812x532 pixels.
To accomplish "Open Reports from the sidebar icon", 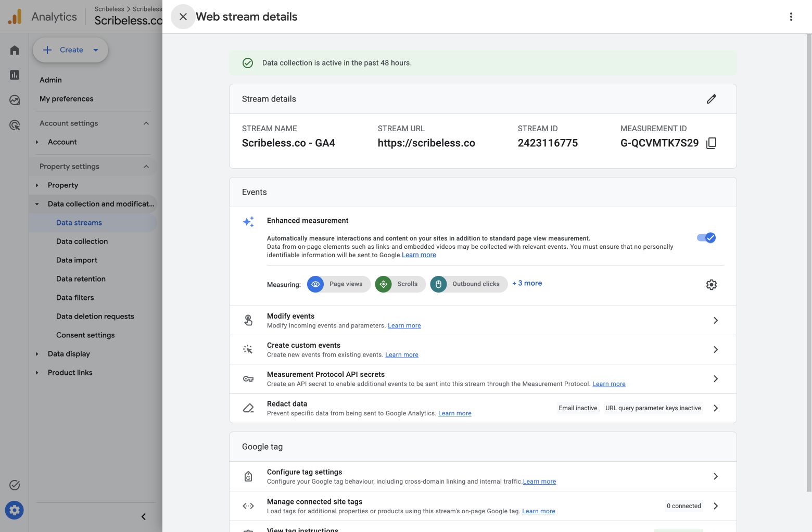I will click(x=15, y=75).
